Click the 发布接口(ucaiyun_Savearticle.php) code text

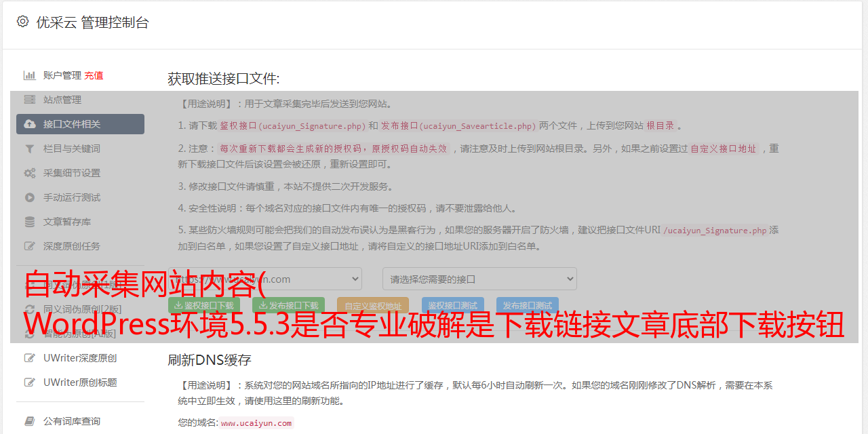458,125
